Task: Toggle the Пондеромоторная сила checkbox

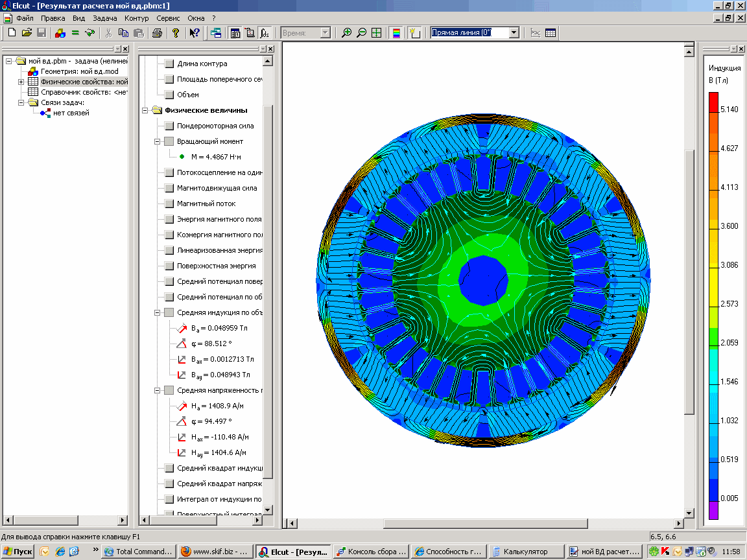Action: [169, 126]
